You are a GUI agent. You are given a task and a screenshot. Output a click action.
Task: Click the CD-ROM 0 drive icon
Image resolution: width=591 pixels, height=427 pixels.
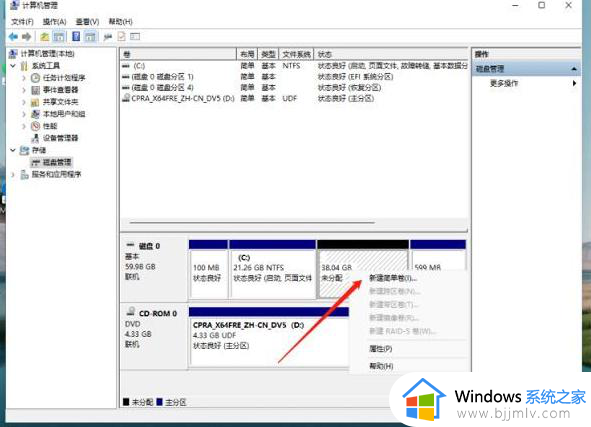point(131,312)
